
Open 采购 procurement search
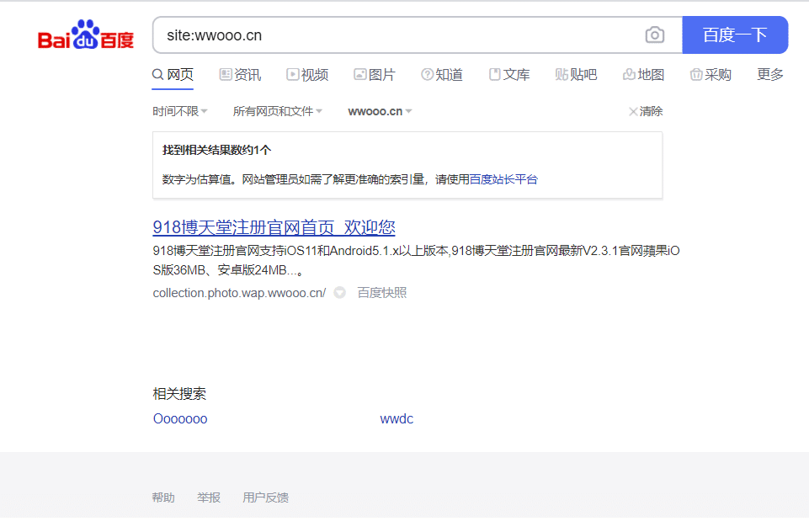(x=711, y=74)
